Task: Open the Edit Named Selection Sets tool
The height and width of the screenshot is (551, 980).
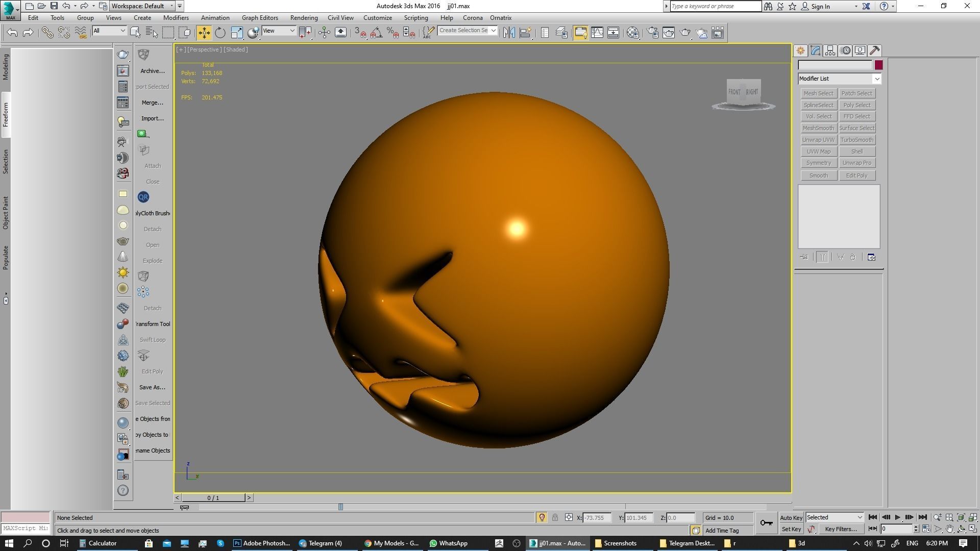Action: (428, 33)
